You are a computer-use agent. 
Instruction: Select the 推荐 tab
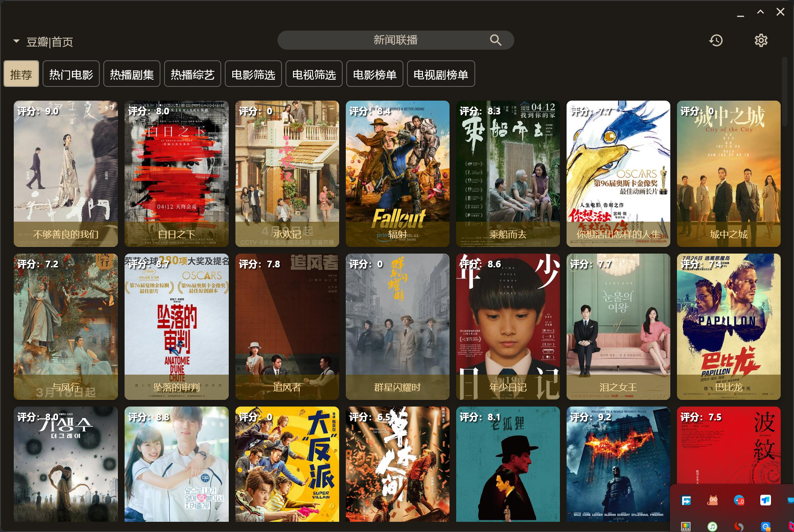21,74
